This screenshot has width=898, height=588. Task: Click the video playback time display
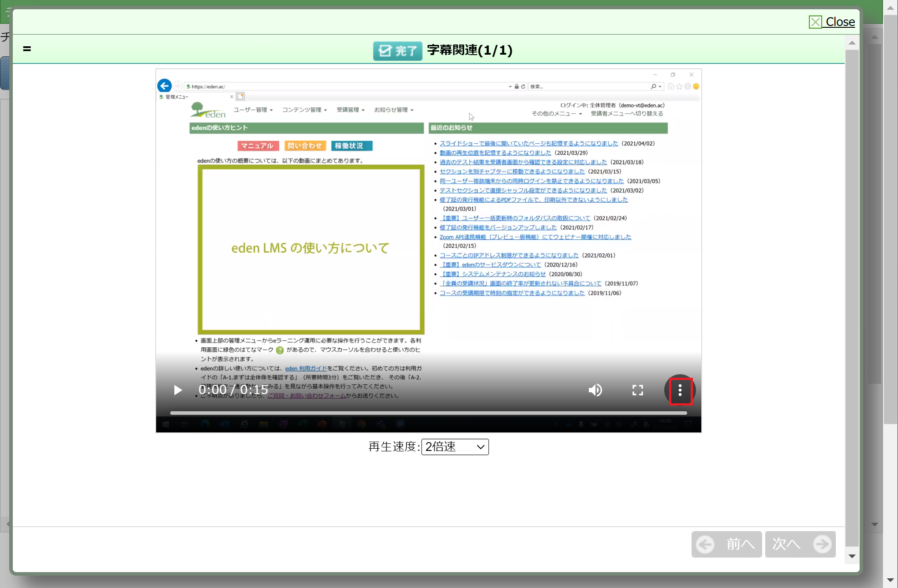[233, 390]
